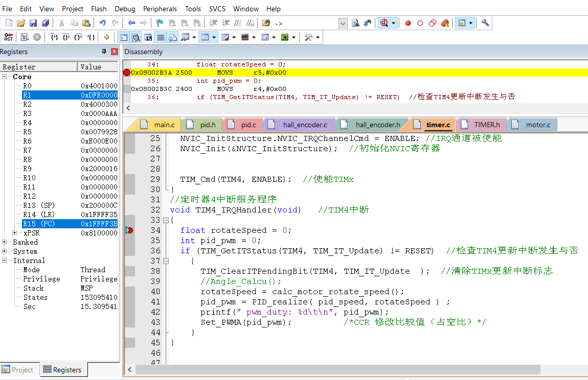
Task: Toggle the Command window button
Action: [x=124, y=37]
